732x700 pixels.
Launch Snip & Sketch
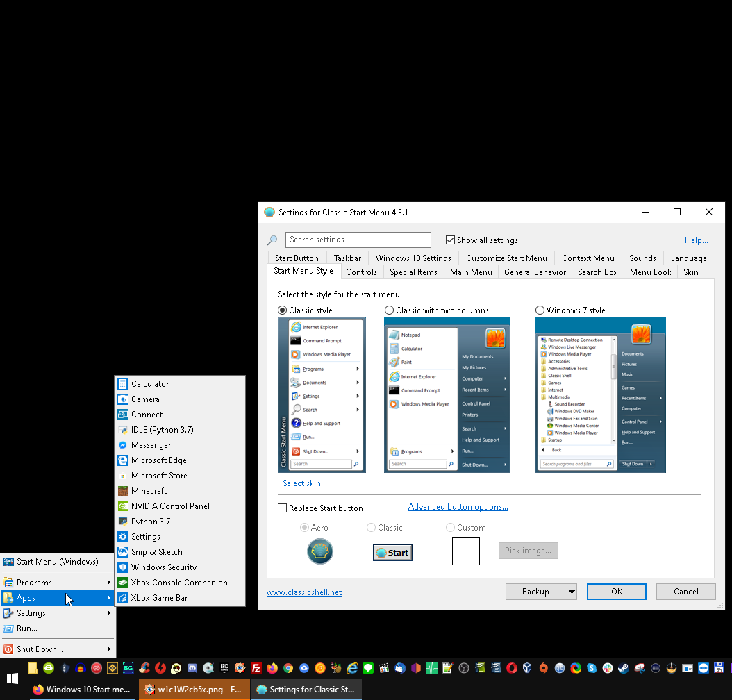180,552
